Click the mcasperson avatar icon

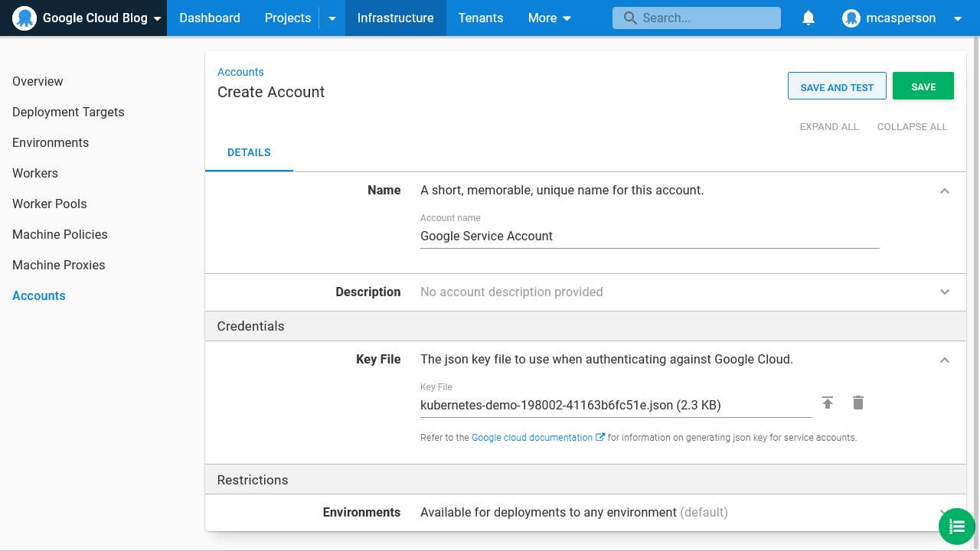pyautogui.click(x=851, y=18)
